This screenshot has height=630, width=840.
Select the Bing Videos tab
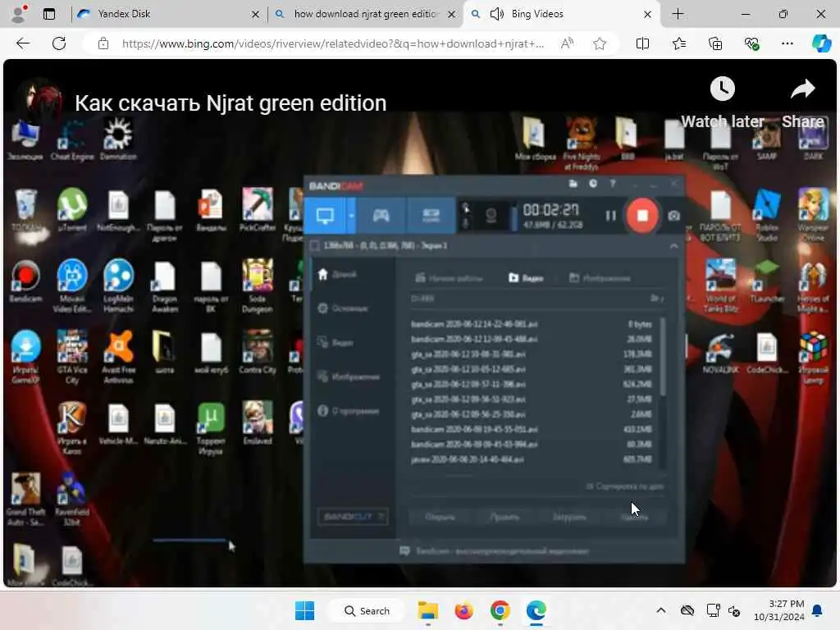click(x=563, y=14)
